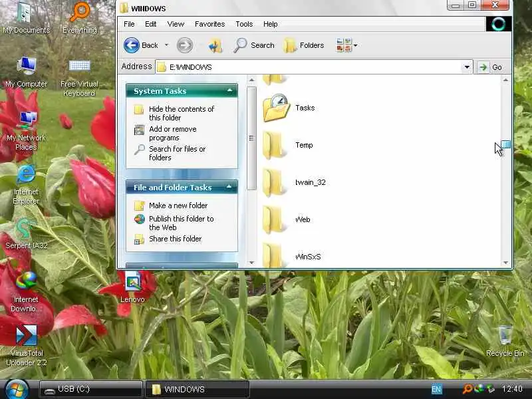Select the twain_32 folder icon
532x399 pixels.
click(273, 182)
